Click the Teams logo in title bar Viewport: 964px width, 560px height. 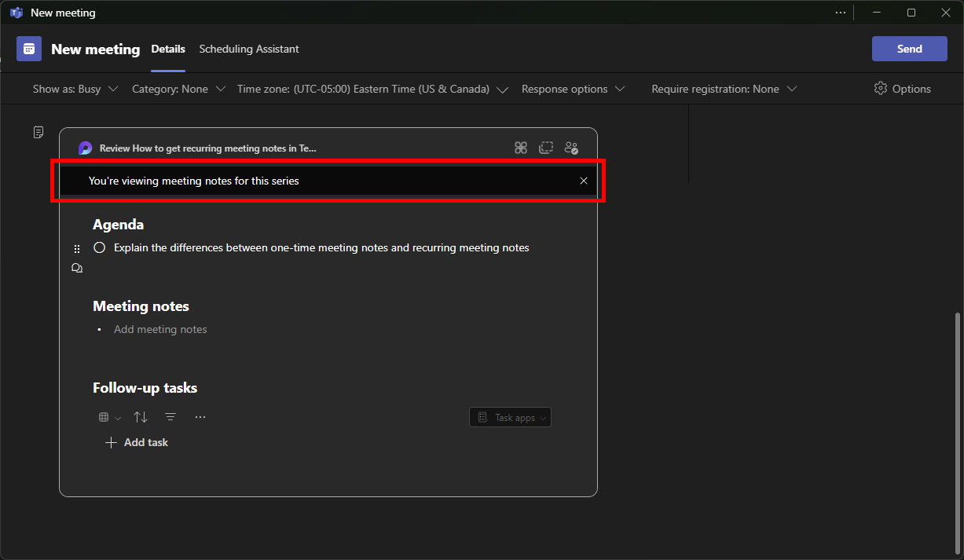click(16, 13)
